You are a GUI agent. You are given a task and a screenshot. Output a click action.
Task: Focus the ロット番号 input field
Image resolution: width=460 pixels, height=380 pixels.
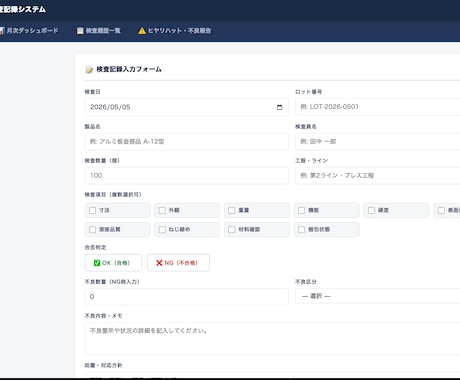[x=378, y=107]
